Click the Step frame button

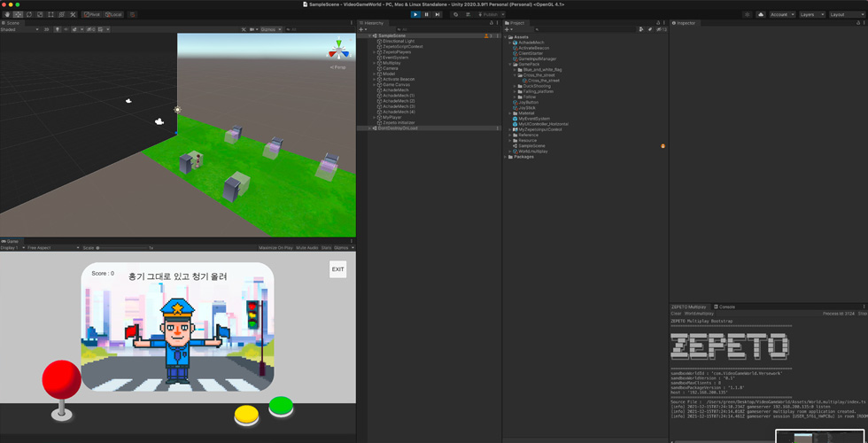point(437,14)
